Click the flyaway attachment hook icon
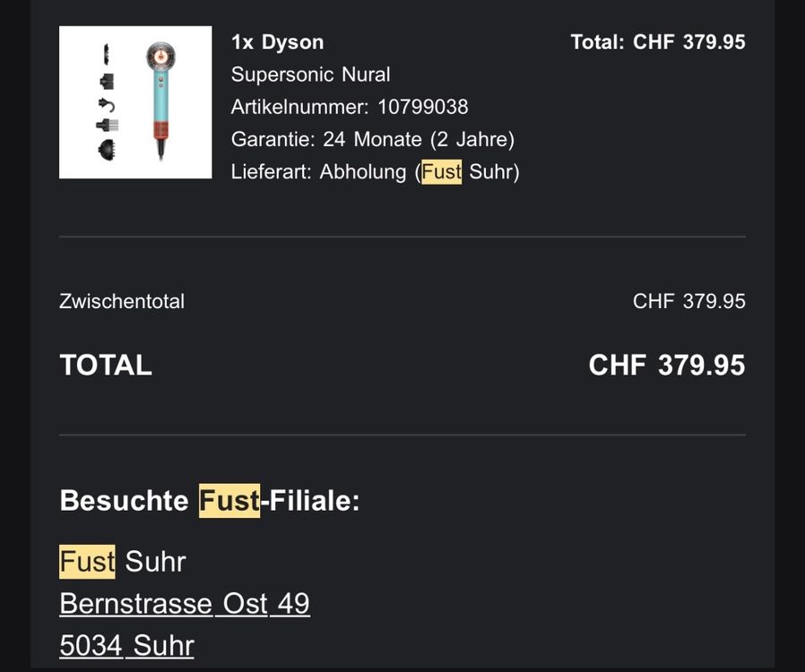The height and width of the screenshot is (672, 805). coord(107,104)
